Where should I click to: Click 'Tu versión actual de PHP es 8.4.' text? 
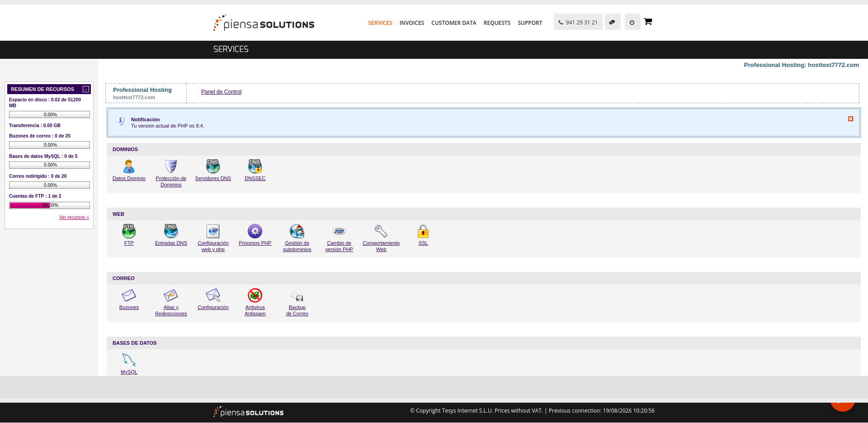pos(168,126)
